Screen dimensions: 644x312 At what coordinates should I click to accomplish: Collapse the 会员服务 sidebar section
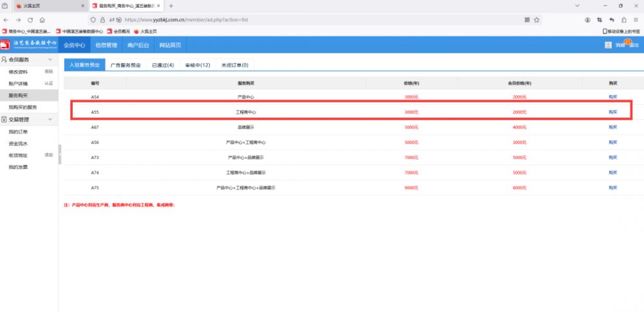click(51, 59)
